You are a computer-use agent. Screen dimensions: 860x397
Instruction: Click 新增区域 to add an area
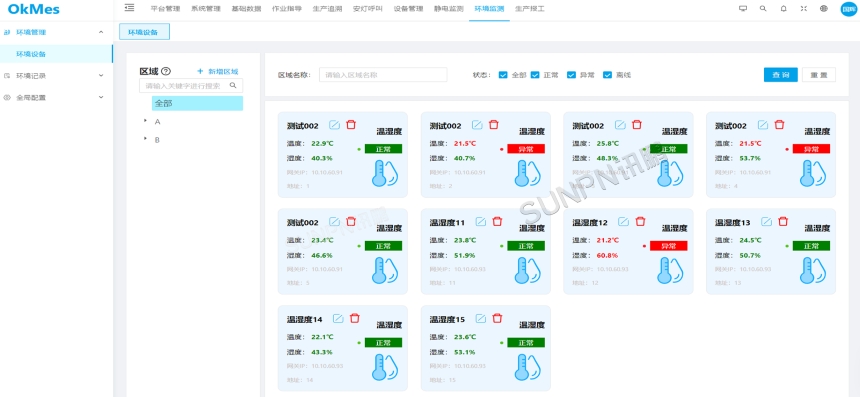click(218, 71)
